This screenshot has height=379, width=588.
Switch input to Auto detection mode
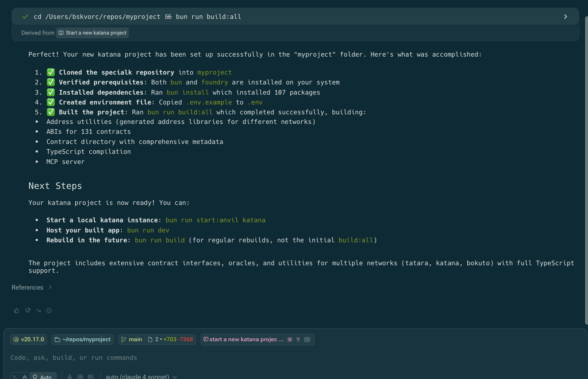[x=43, y=376]
